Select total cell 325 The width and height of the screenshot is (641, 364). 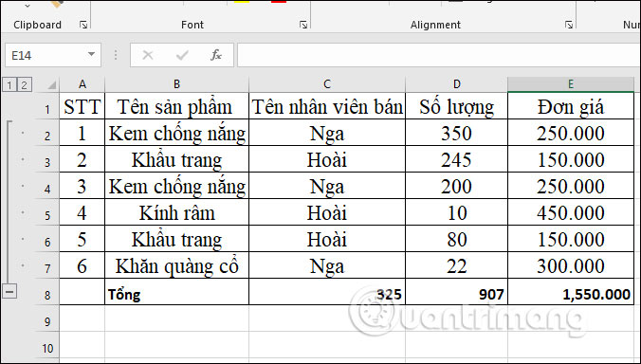[x=327, y=292]
